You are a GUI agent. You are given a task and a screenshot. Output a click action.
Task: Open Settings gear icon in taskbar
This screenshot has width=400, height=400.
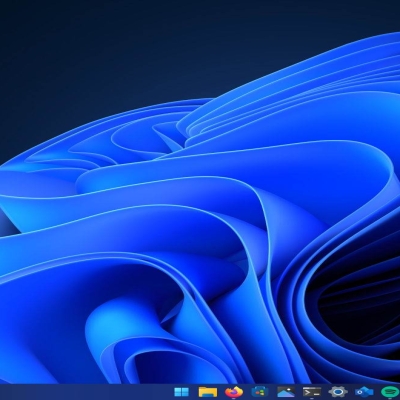[338, 392]
